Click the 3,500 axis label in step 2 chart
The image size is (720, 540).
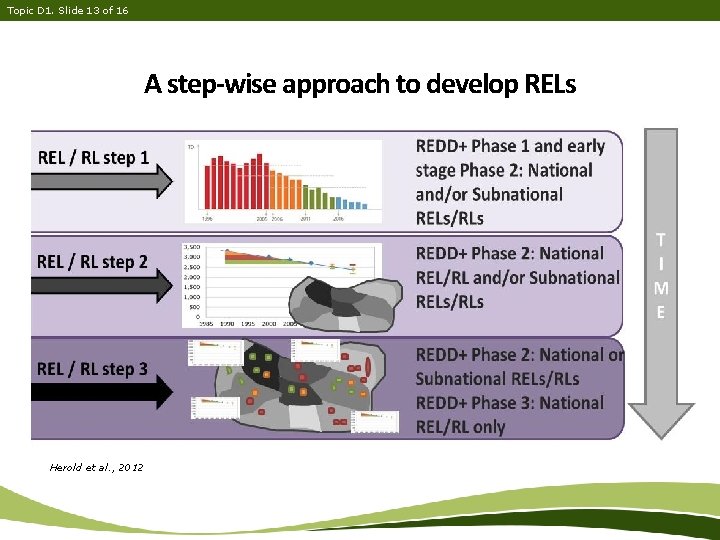(x=192, y=247)
